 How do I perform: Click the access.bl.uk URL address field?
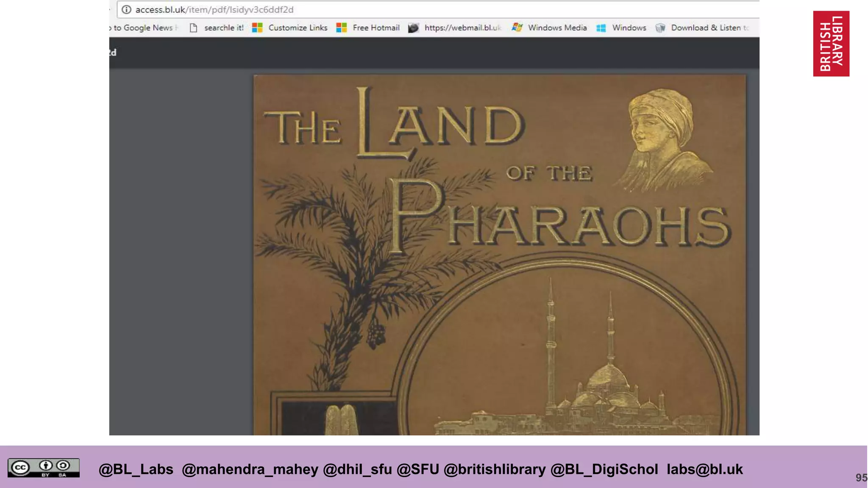438,9
